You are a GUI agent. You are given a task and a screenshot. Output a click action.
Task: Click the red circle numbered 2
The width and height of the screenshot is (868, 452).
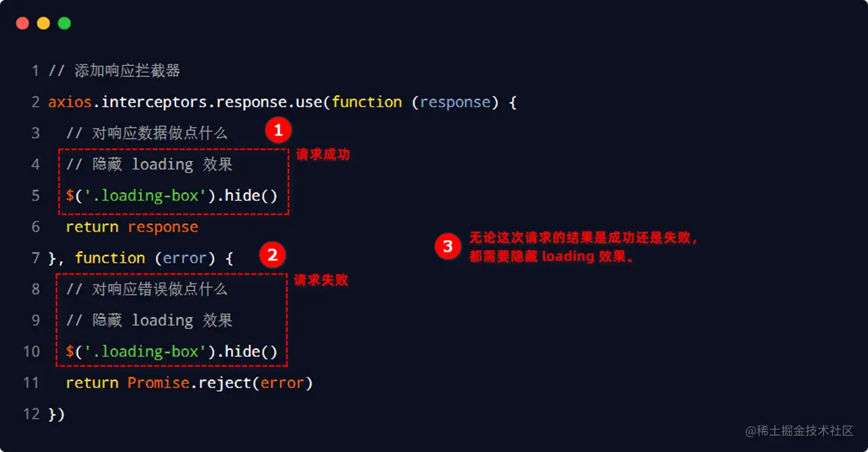[272, 255]
